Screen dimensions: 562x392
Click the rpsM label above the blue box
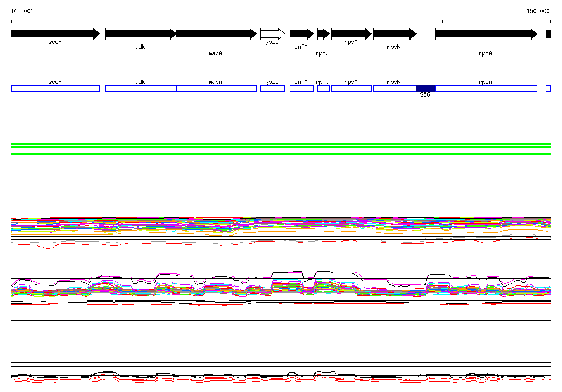coord(351,82)
